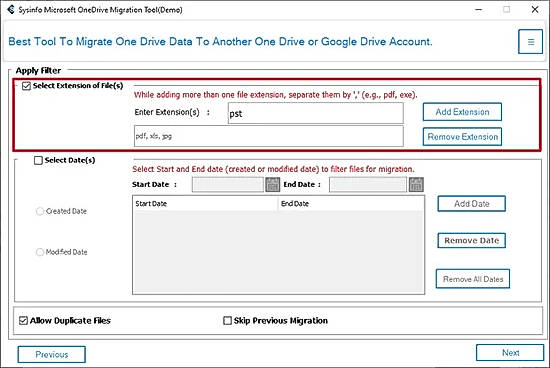Click the End Date input field
550x368 pixels.
tap(368, 185)
